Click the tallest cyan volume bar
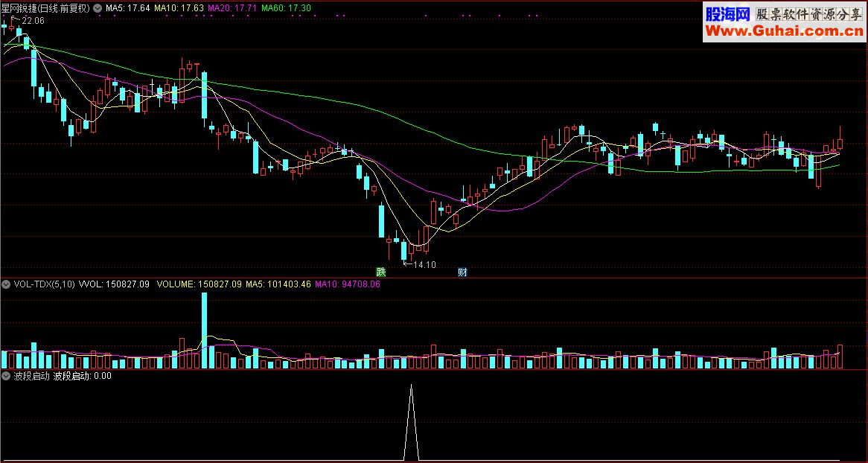Viewport: 868px width, 463px height. tap(204, 330)
